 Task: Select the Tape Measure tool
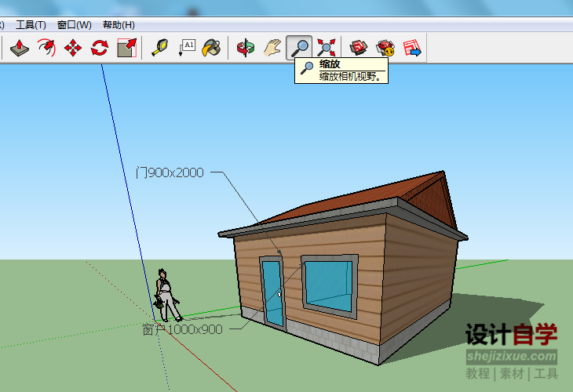[x=161, y=48]
